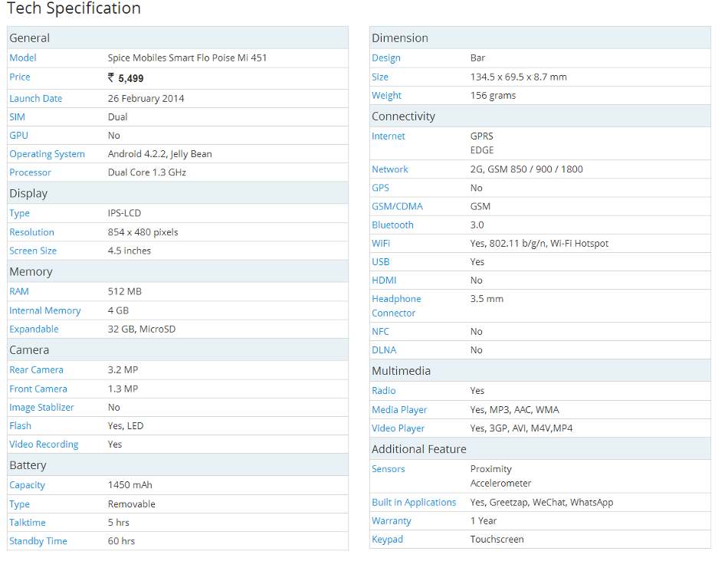
Task: Select the Weight link
Action: coord(386,96)
